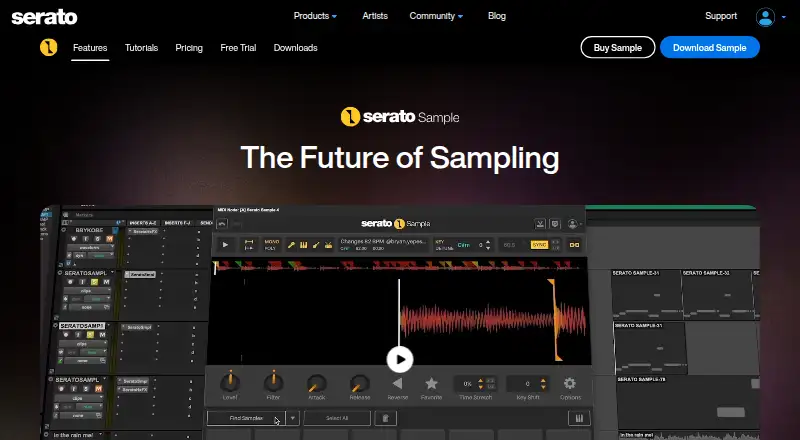Click the download icon in the plugin header

(x=540, y=224)
